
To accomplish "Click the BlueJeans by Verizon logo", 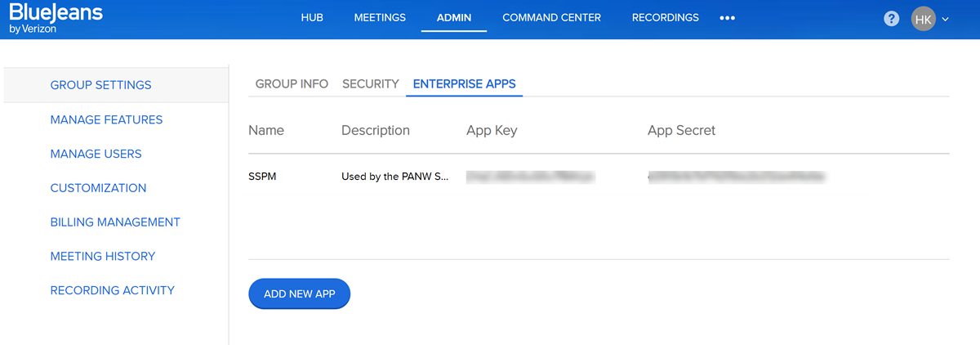I will pyautogui.click(x=56, y=20).
